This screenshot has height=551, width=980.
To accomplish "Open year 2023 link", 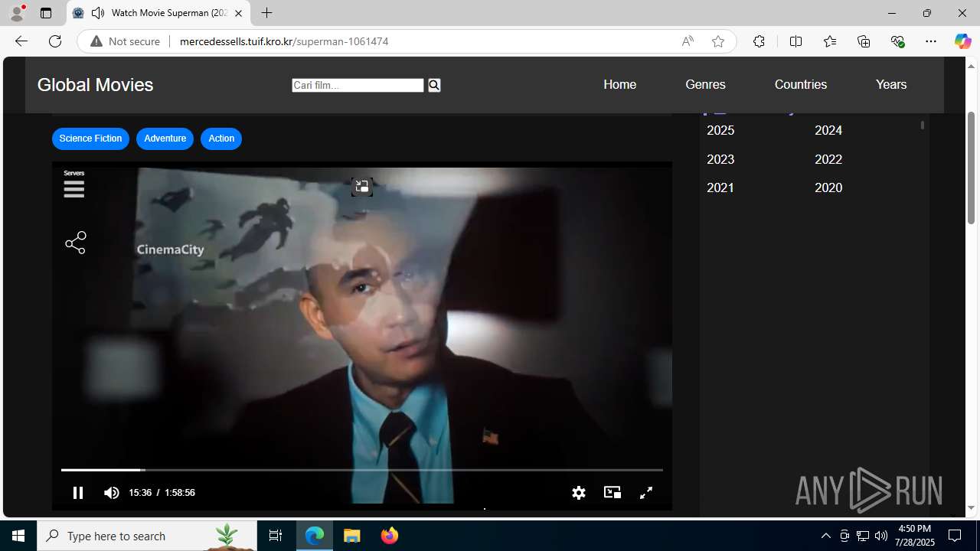I will click(720, 159).
